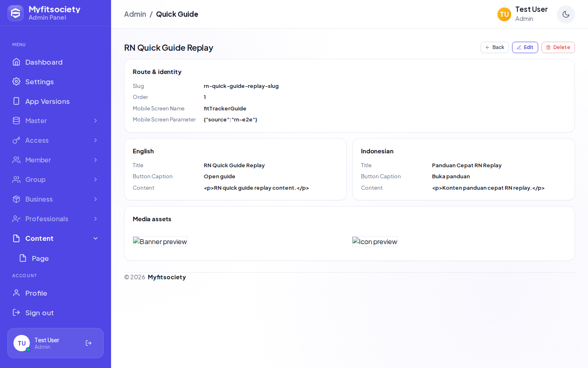
Task: Click the logout icon in user card
Action: coord(89,343)
